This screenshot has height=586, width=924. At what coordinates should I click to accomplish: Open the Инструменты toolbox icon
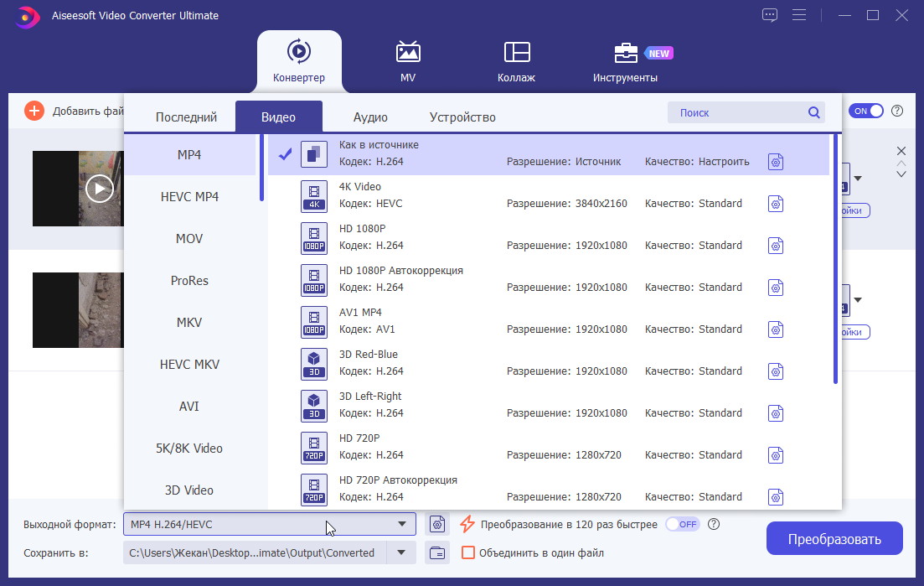[626, 53]
